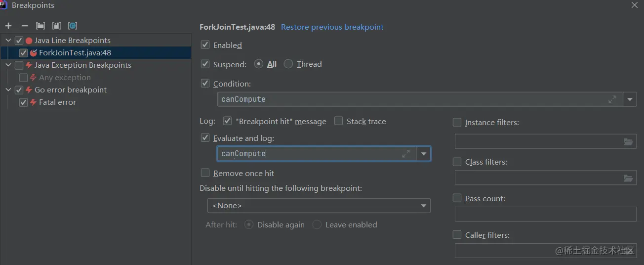Click Restore previous breakpoint link

point(332,27)
